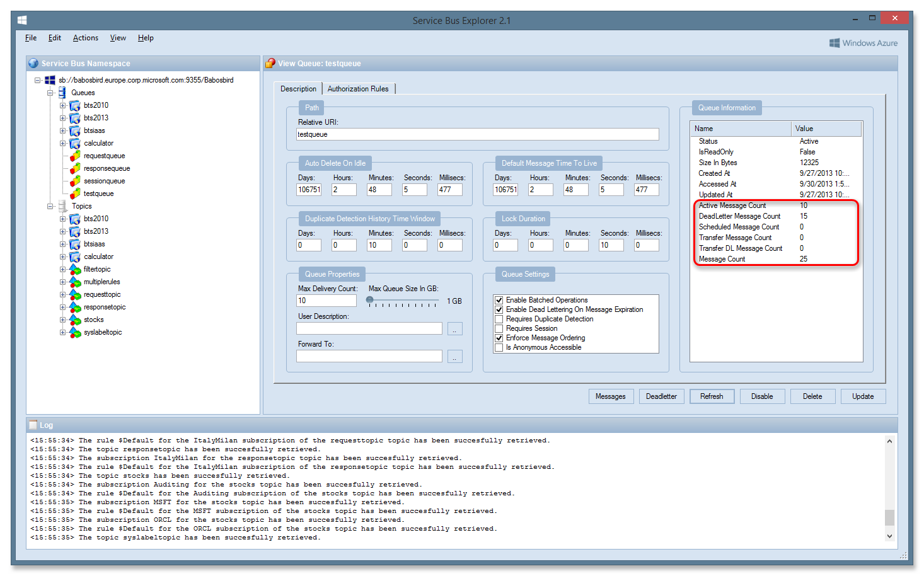The image size is (924, 576).
Task: Click the multiplerules topic icon
Action: 75,282
